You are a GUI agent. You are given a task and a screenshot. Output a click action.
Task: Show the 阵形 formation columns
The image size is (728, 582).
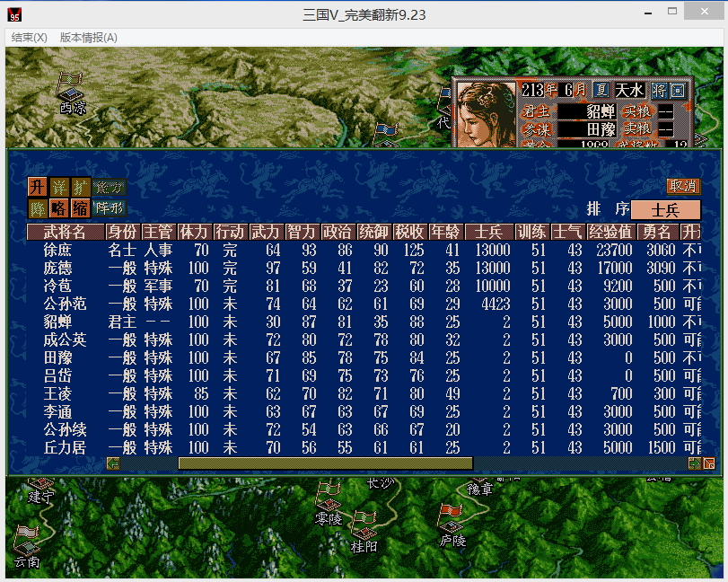point(110,208)
